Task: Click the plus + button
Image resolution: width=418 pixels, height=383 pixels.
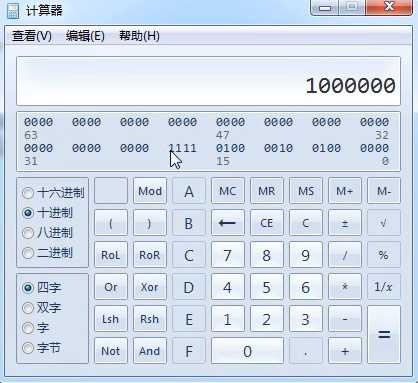Action: click(x=345, y=351)
